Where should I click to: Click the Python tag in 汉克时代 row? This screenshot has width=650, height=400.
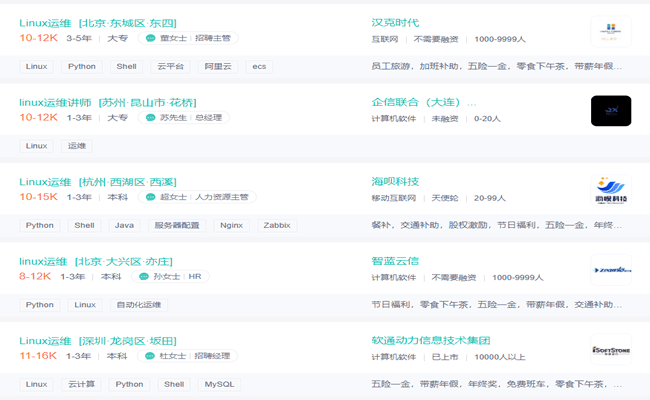point(82,66)
